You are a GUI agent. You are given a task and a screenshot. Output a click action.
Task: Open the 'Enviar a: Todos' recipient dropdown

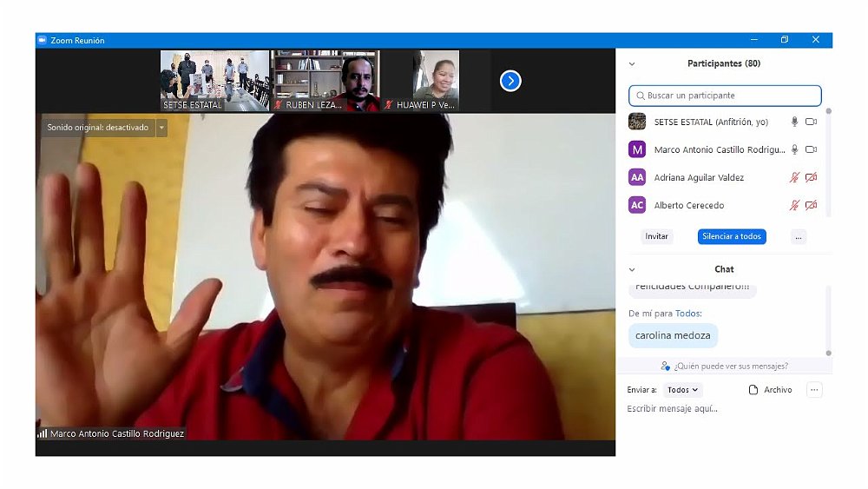click(x=683, y=390)
